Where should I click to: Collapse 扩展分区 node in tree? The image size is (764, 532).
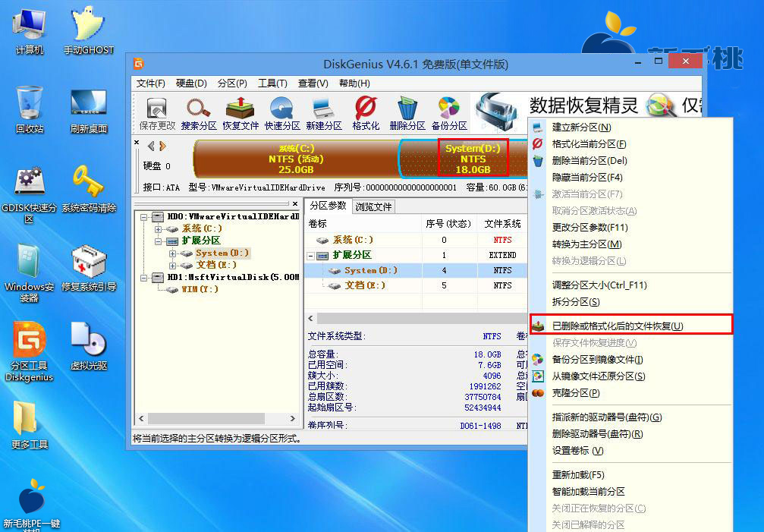point(158,241)
